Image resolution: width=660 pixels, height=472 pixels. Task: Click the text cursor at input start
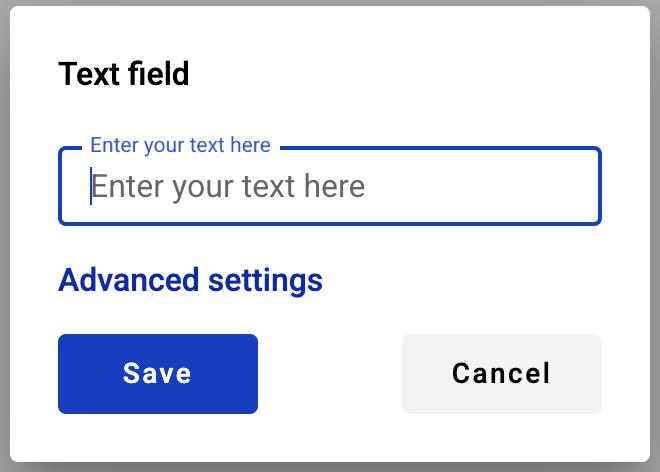(91, 187)
